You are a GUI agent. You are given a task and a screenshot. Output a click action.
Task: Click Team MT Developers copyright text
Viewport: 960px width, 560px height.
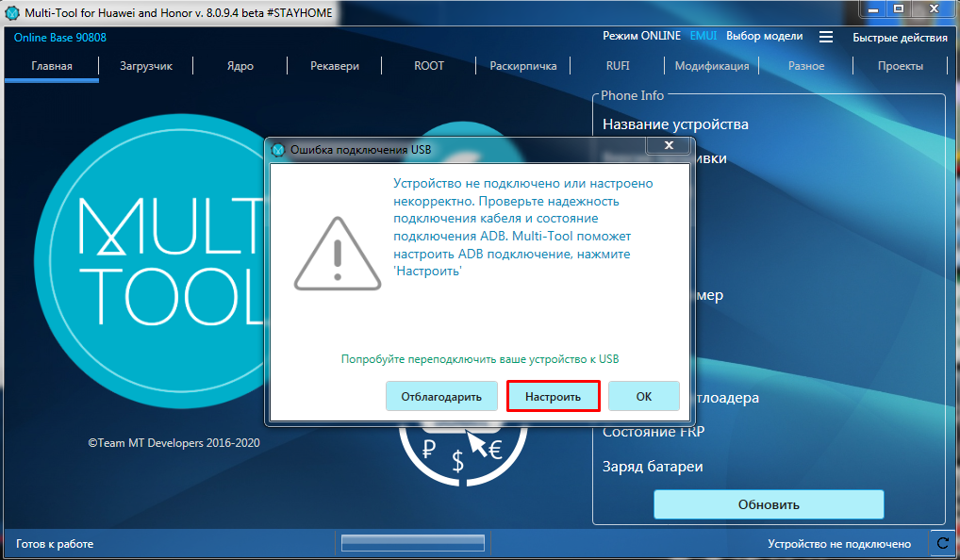(174, 442)
